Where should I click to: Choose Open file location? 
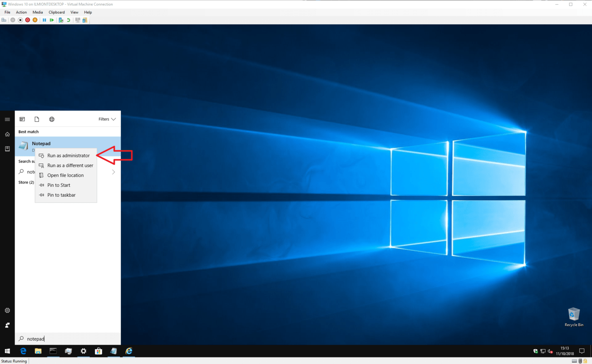coord(66,175)
